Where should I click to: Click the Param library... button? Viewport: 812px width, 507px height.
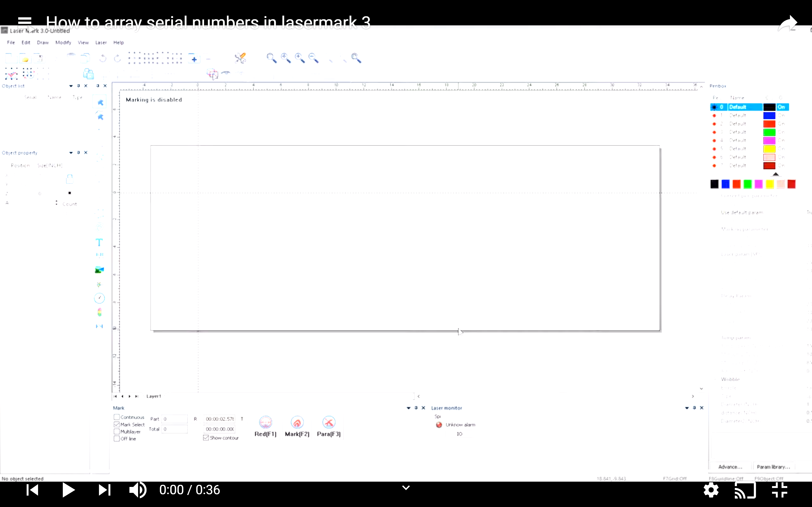[774, 467]
